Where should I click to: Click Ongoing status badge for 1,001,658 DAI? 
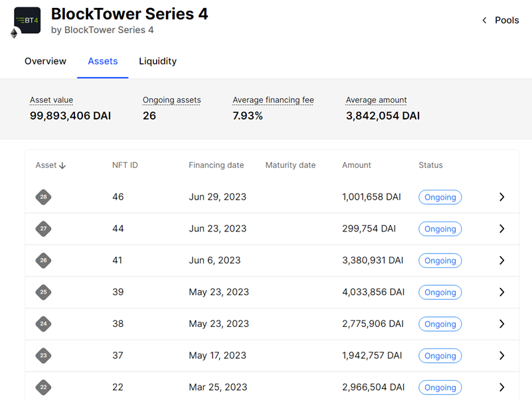coord(440,197)
